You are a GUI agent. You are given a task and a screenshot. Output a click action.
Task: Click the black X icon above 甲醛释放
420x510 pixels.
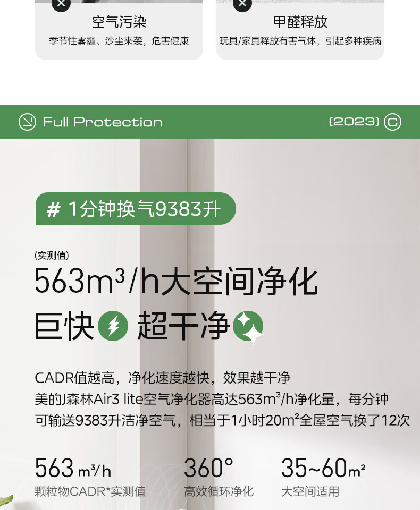pos(242,3)
